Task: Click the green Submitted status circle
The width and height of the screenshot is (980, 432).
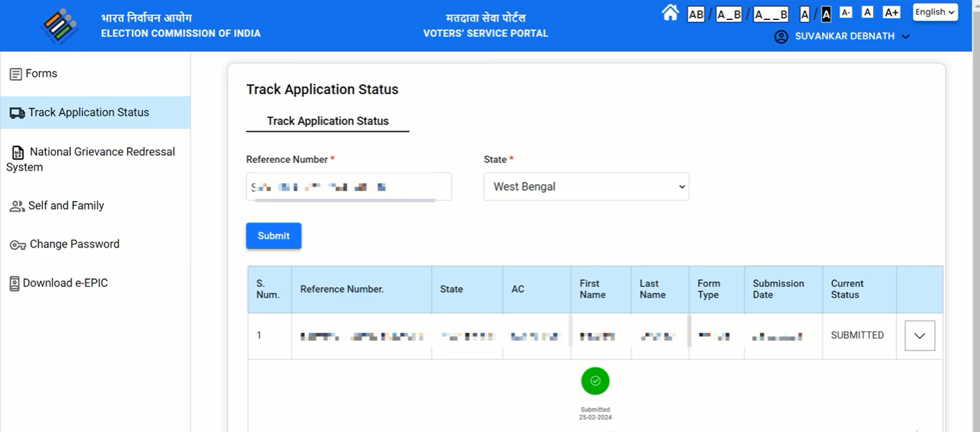Action: [x=595, y=381]
